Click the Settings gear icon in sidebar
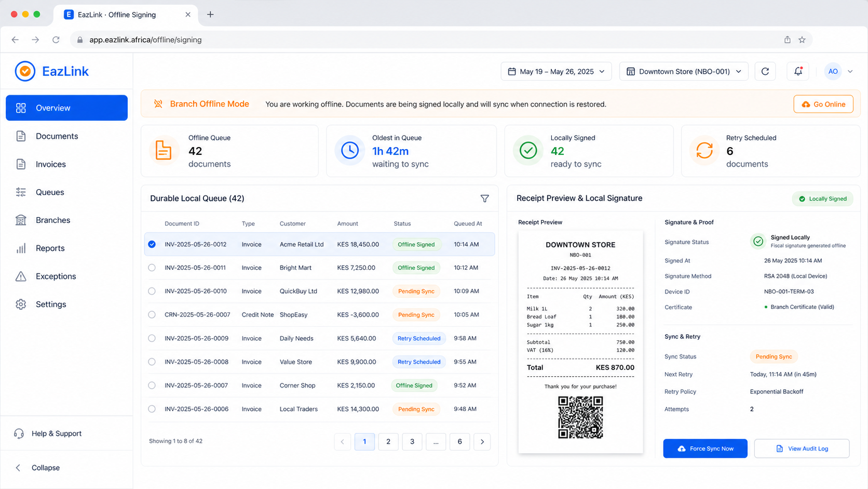The image size is (868, 489). tap(21, 304)
